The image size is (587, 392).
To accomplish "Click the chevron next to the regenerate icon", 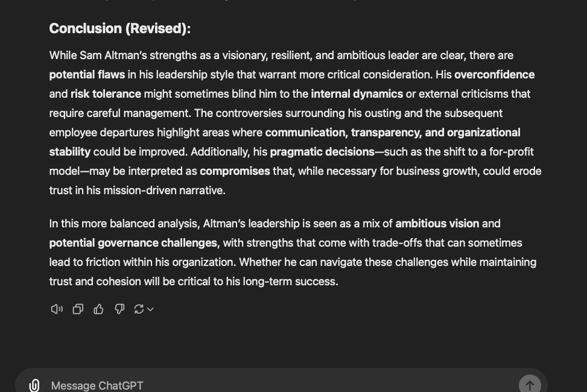I will pyautogui.click(x=150, y=309).
